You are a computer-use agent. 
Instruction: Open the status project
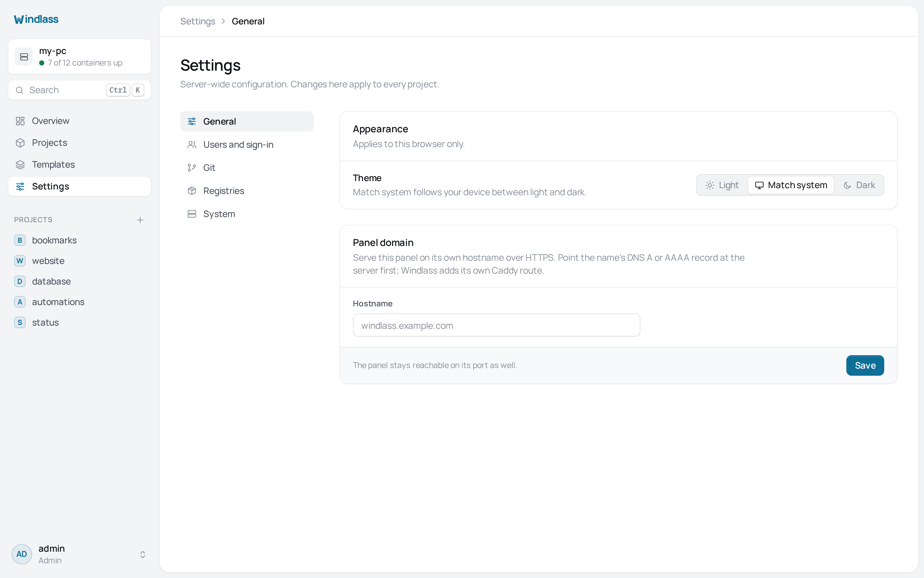(x=80, y=322)
